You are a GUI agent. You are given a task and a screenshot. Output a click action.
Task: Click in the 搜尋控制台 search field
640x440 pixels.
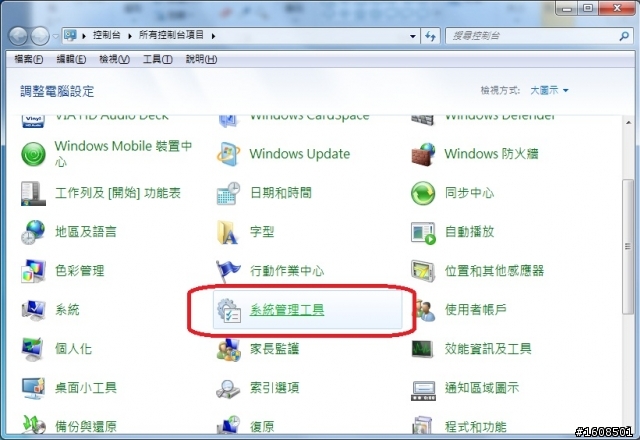tap(531, 36)
